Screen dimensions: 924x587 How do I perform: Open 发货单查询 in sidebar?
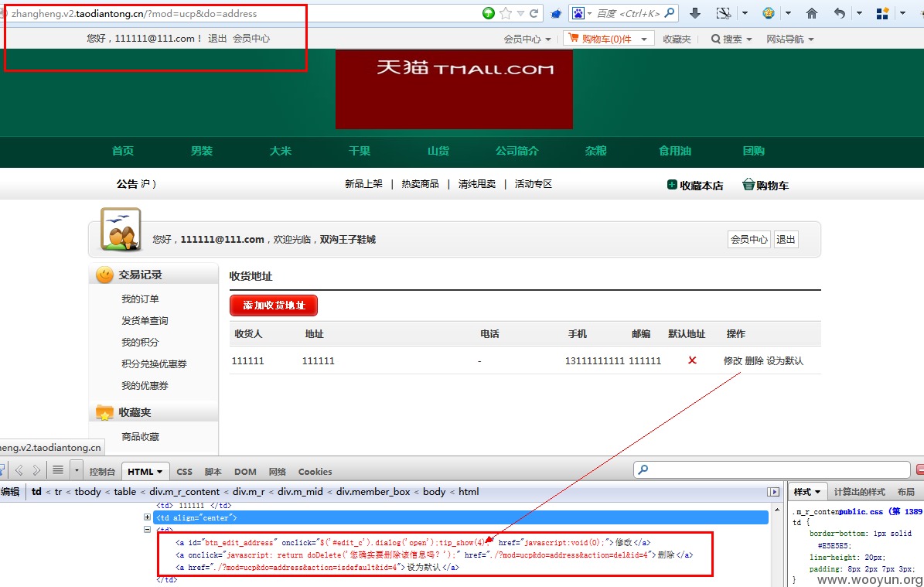[x=145, y=321]
